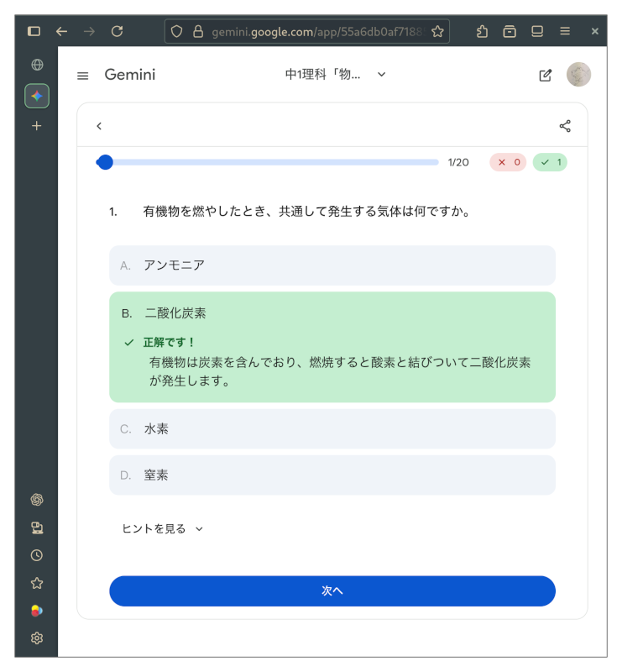Open settings gear in the sidebar
The height and width of the screenshot is (672, 622).
point(37,638)
